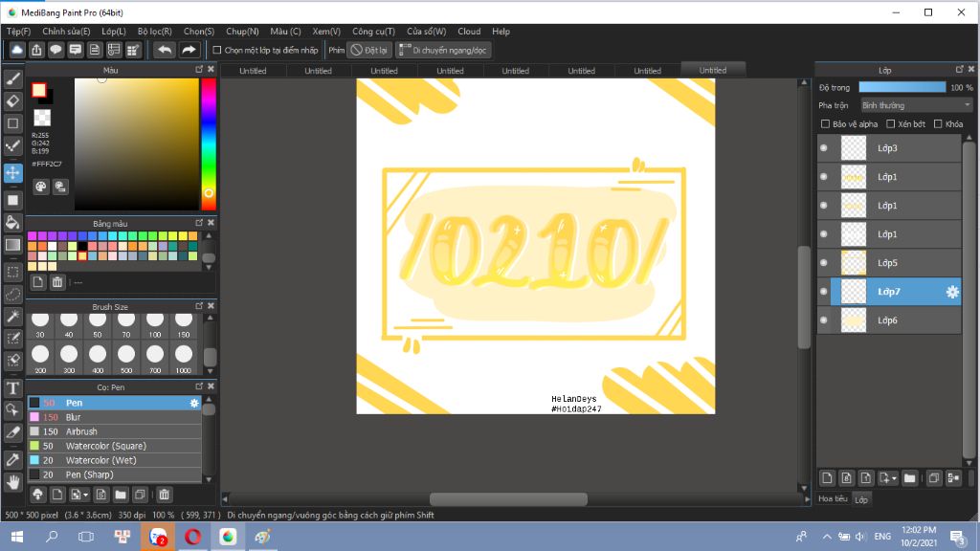Open the color palette icon in Màu panel
The height and width of the screenshot is (551, 980).
[40, 187]
